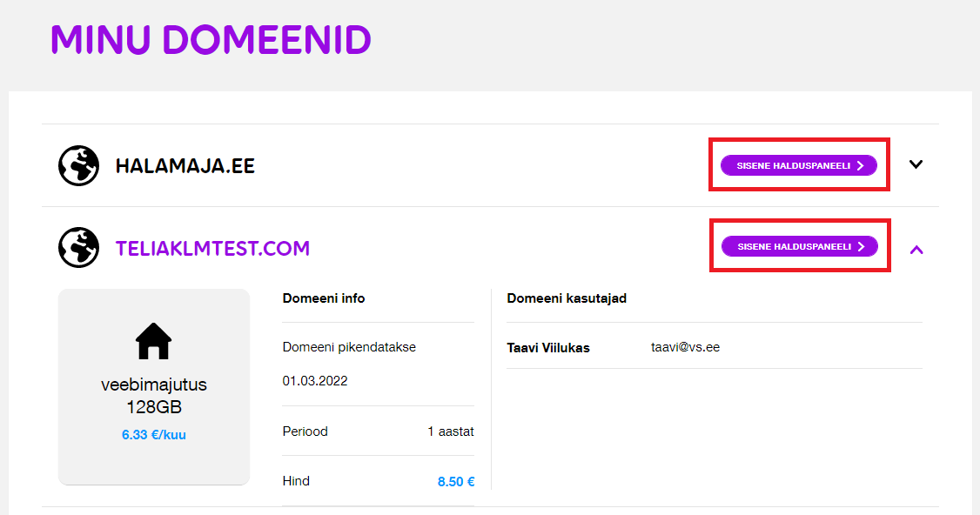
Task: Select the HALAMAJA.EE domain name
Action: tap(185, 166)
